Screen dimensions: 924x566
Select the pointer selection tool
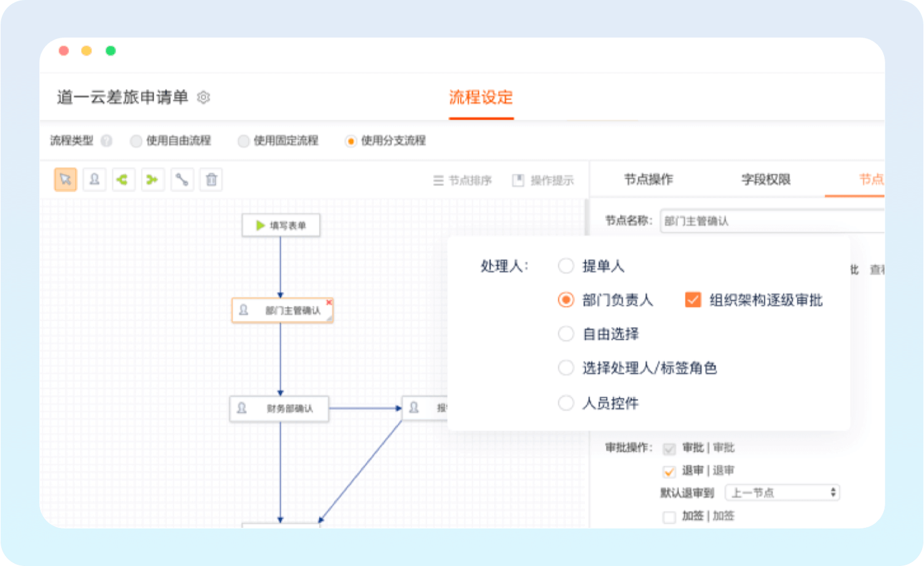point(65,180)
